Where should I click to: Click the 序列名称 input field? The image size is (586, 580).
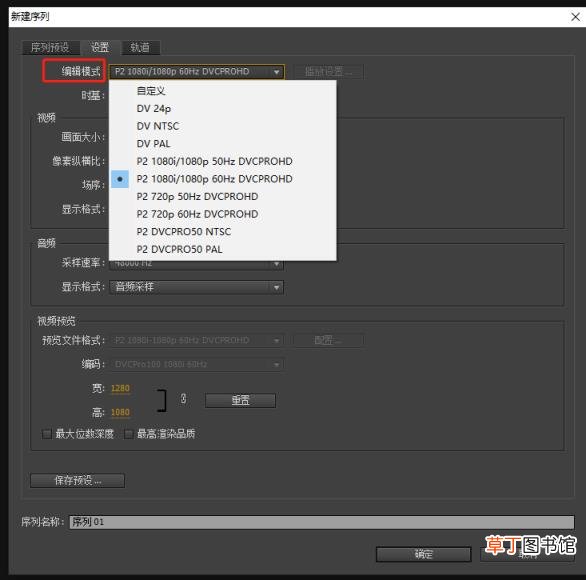tap(322, 522)
